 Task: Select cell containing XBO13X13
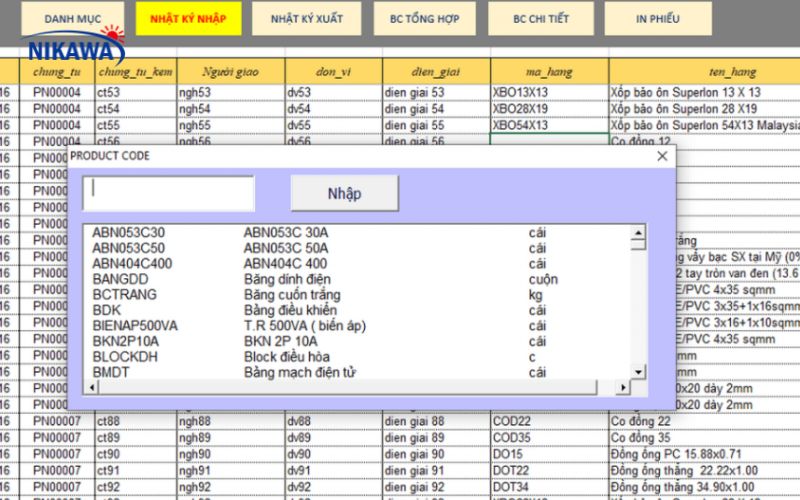pyautogui.click(x=548, y=92)
